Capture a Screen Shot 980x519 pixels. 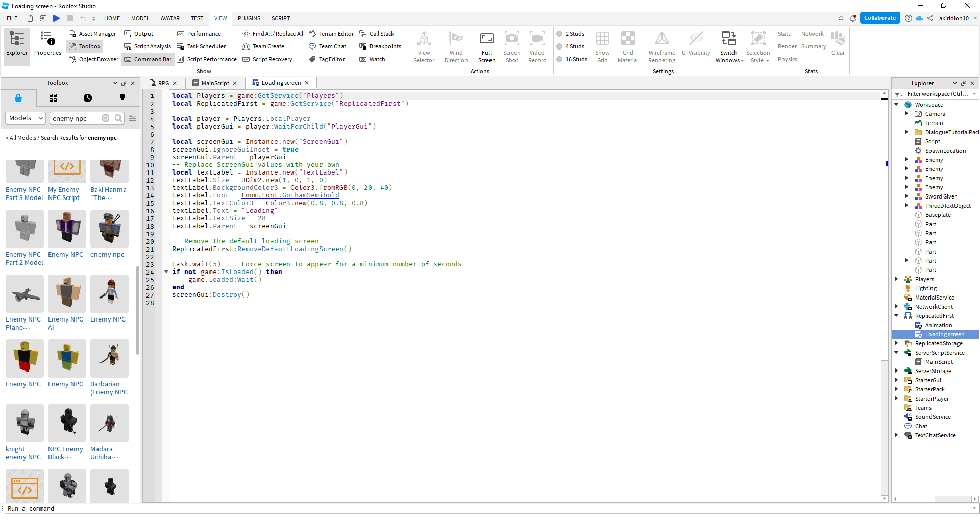pyautogui.click(x=512, y=46)
